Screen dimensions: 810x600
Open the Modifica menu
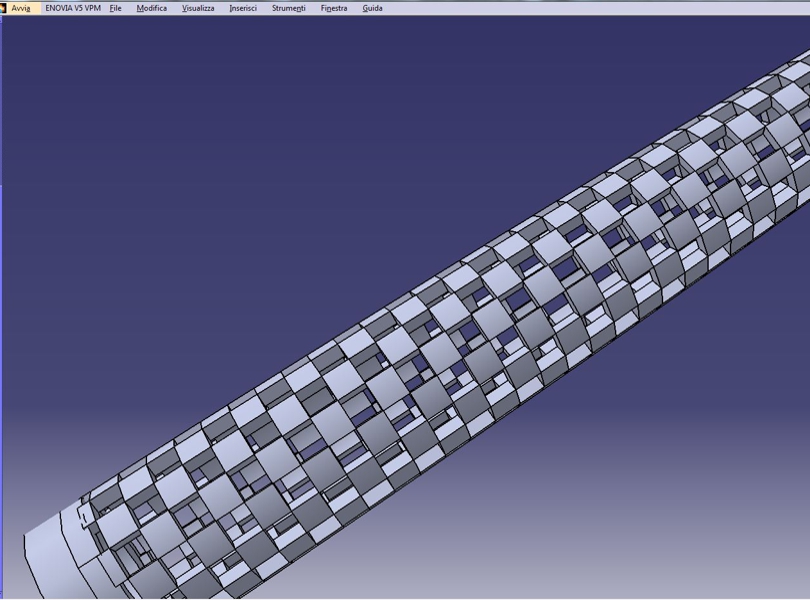tap(151, 8)
